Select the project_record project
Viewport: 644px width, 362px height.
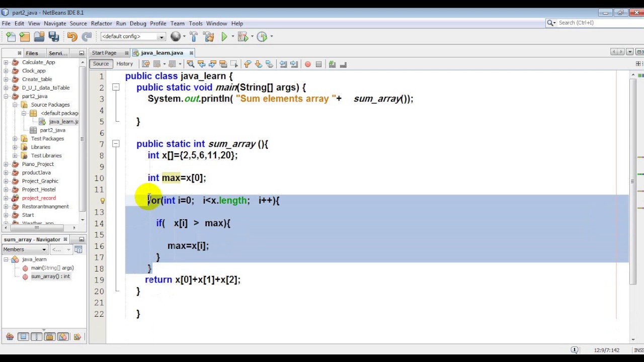39,198
